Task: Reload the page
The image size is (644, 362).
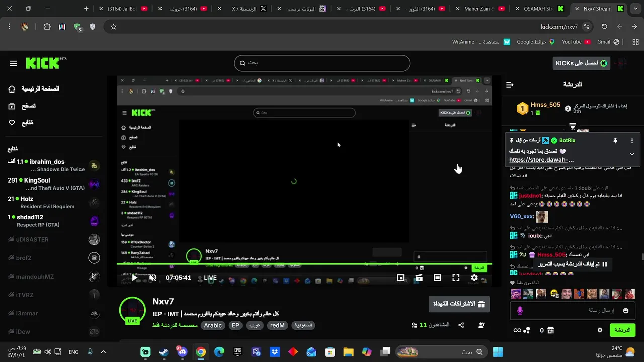Action: tap(604, 27)
